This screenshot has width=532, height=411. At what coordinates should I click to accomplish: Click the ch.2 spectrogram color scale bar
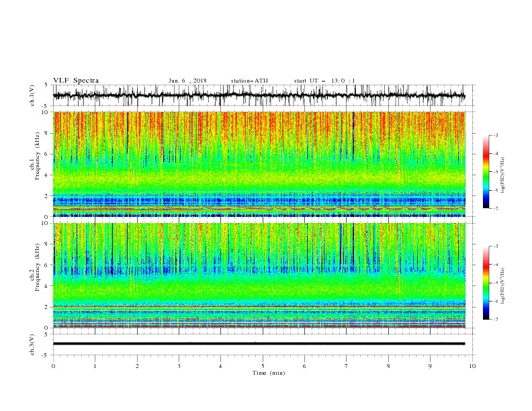click(486, 283)
